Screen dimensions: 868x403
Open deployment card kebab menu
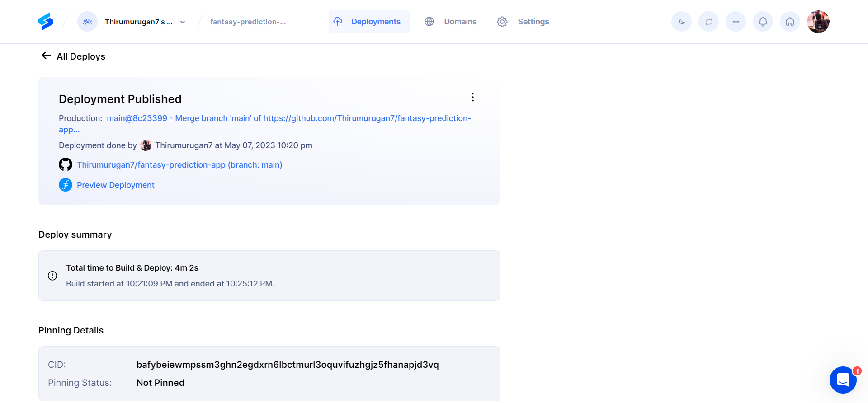point(473,97)
